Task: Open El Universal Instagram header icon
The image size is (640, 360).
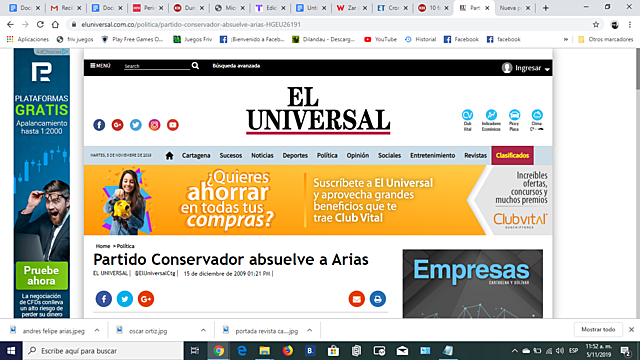Action: (154, 125)
